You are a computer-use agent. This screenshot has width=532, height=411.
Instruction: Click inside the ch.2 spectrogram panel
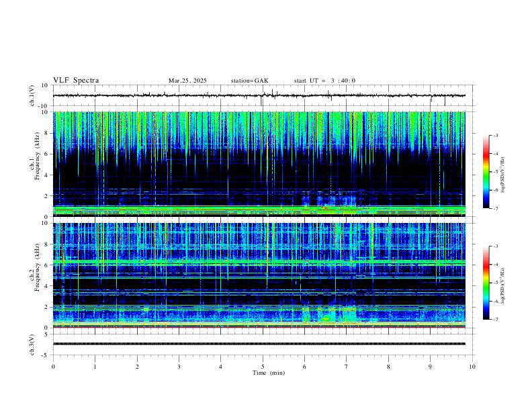[x=259, y=275]
